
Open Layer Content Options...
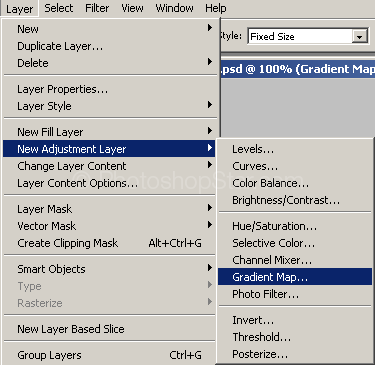(x=110, y=183)
